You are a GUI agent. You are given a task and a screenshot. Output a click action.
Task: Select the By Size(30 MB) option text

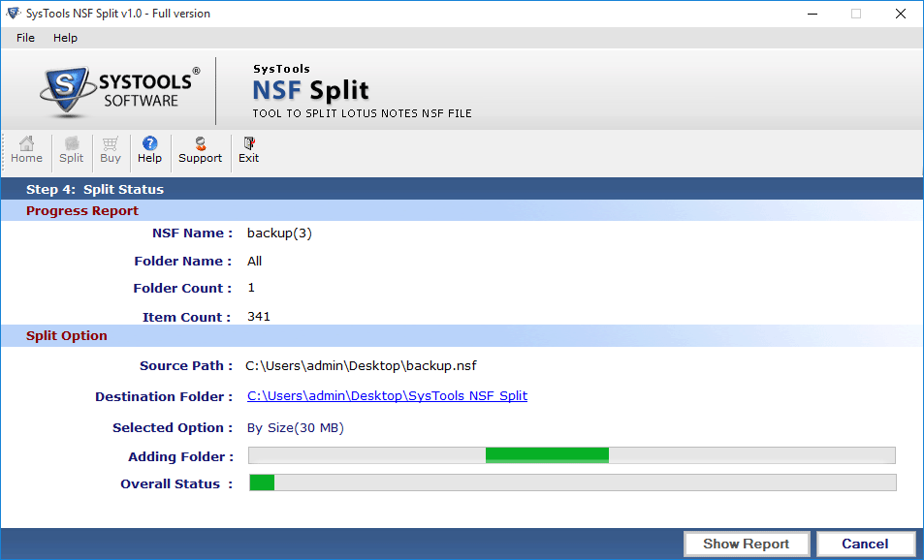pyautogui.click(x=295, y=427)
